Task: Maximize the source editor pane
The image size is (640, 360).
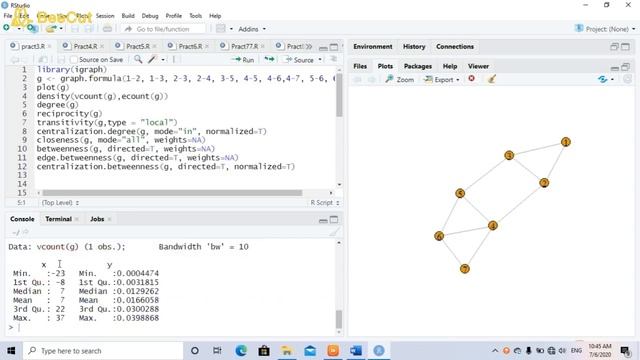Action: [334, 47]
